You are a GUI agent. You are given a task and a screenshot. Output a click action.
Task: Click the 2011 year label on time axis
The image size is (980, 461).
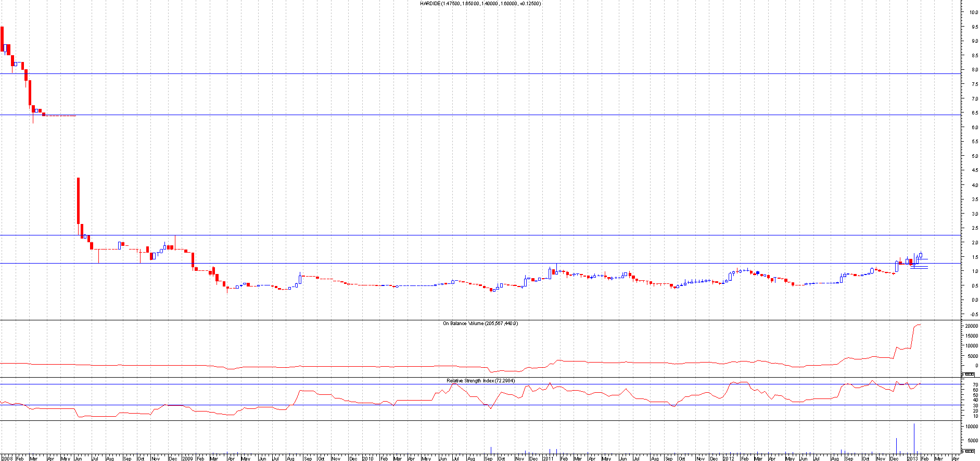(549, 458)
